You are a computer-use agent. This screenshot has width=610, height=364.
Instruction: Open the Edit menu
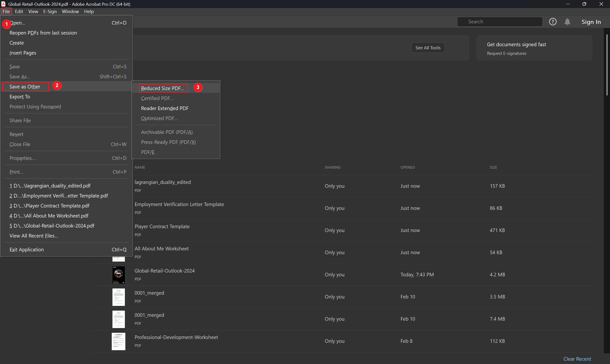(19, 11)
